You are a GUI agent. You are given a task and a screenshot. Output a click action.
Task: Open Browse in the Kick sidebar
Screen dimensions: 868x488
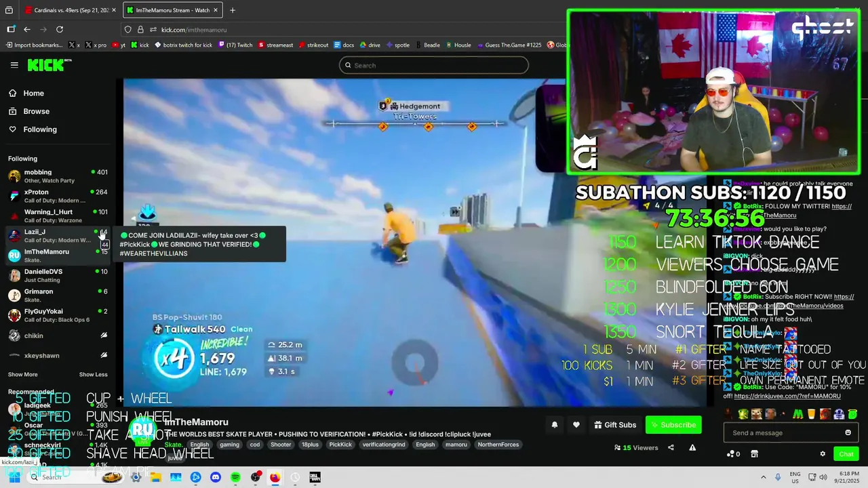coord(36,111)
